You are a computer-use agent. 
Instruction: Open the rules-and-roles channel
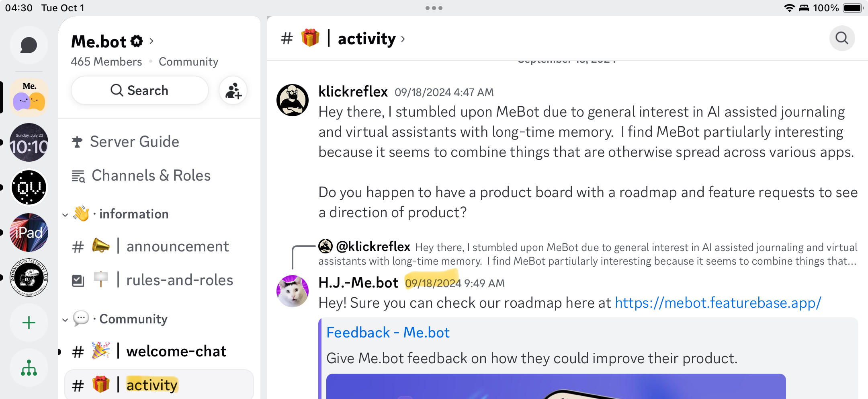pyautogui.click(x=179, y=280)
